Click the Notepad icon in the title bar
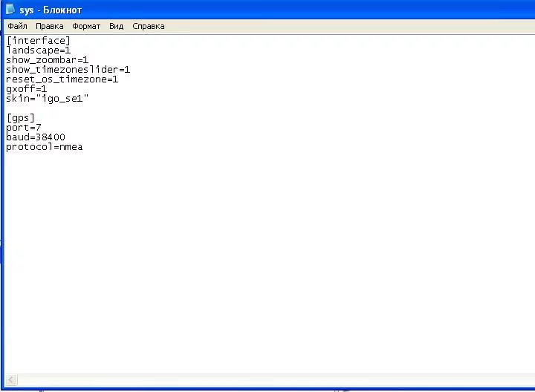535x392 pixels. (x=10, y=9)
